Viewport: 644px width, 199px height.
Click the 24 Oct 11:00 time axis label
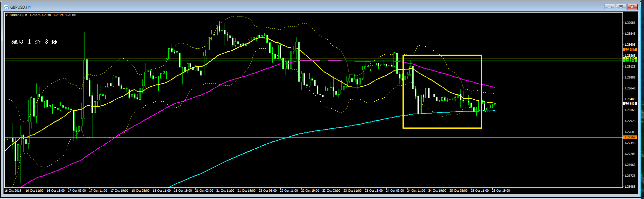coord(416,191)
